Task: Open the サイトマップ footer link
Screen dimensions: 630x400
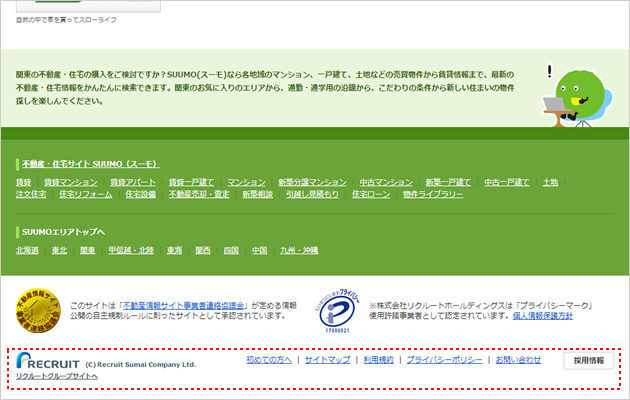Action: pos(327,360)
